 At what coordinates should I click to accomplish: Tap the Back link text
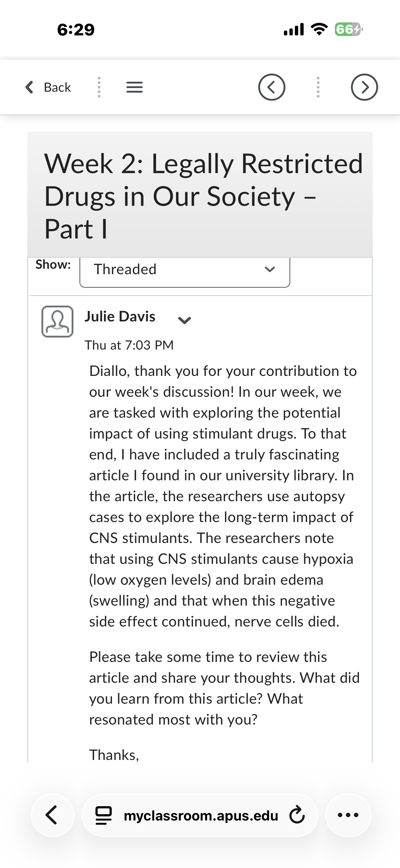[x=57, y=87]
